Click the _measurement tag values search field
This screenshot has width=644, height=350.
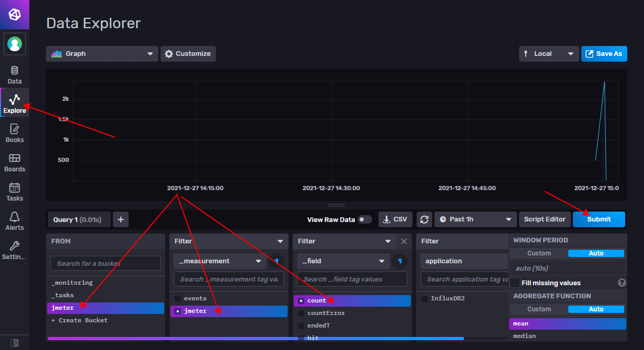point(228,279)
